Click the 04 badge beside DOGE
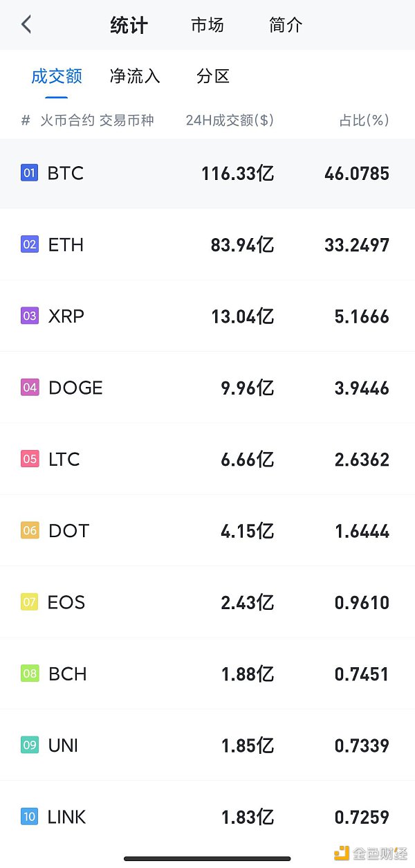 [x=30, y=388]
